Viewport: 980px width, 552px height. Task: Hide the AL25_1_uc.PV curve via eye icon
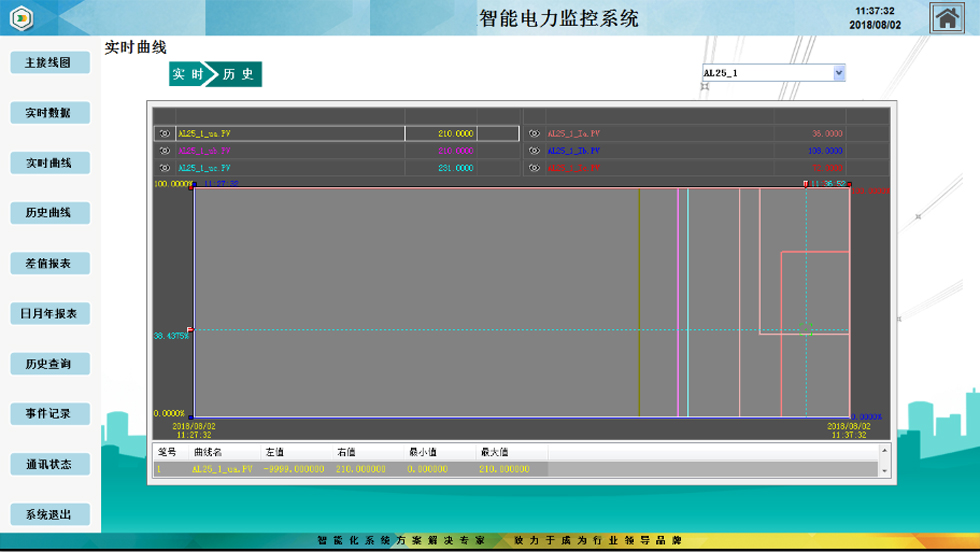(x=165, y=168)
